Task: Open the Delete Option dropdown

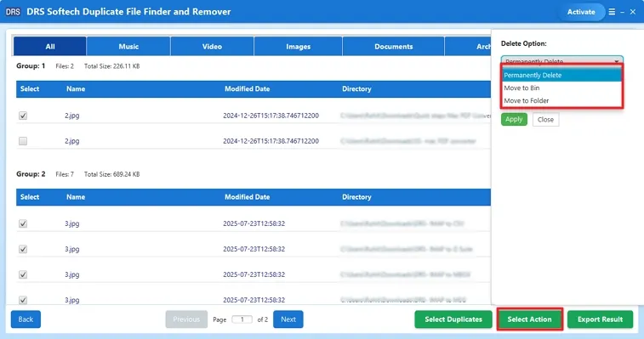Action: pyautogui.click(x=561, y=61)
